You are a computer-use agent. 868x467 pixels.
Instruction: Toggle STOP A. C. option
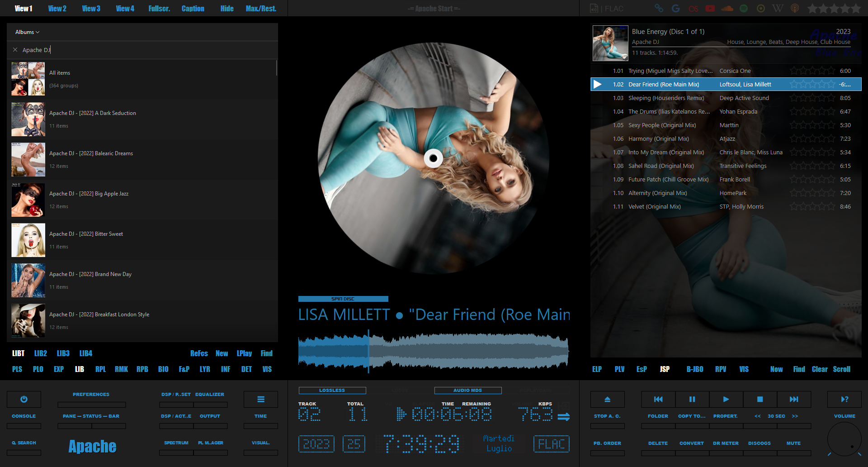coord(607,416)
